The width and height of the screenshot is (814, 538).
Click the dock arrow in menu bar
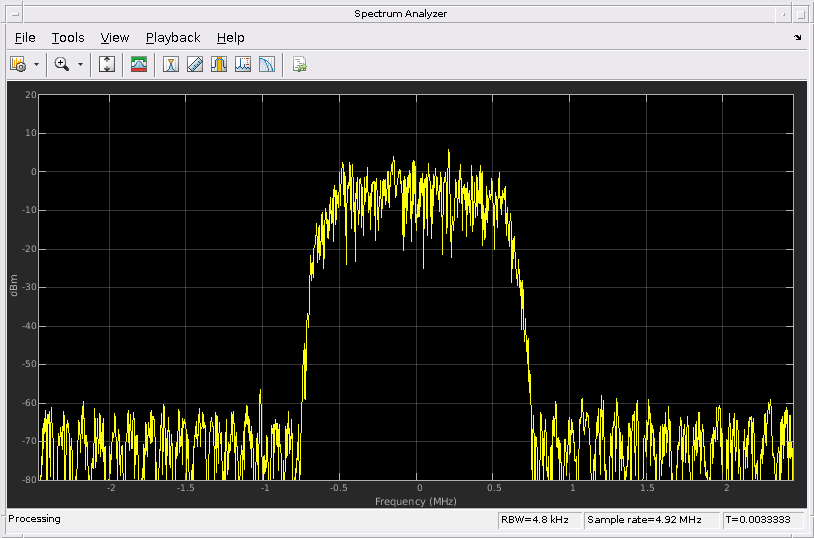(797, 38)
